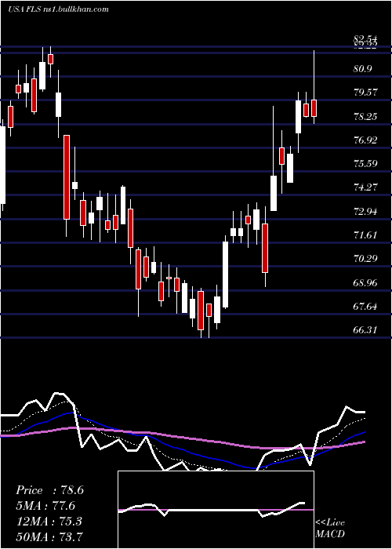Click the MACD inset panel
Viewport: 392px width, 549px height.
(216, 510)
